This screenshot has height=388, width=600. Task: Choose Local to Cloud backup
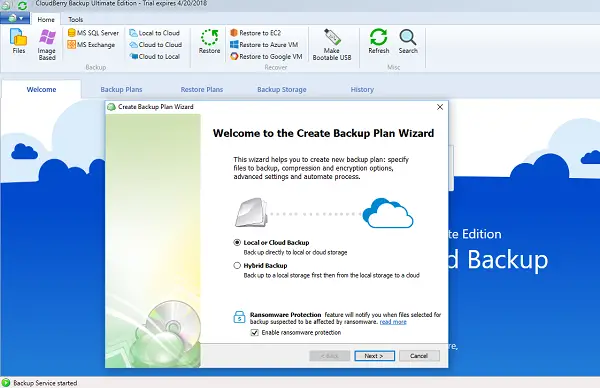tap(155, 33)
